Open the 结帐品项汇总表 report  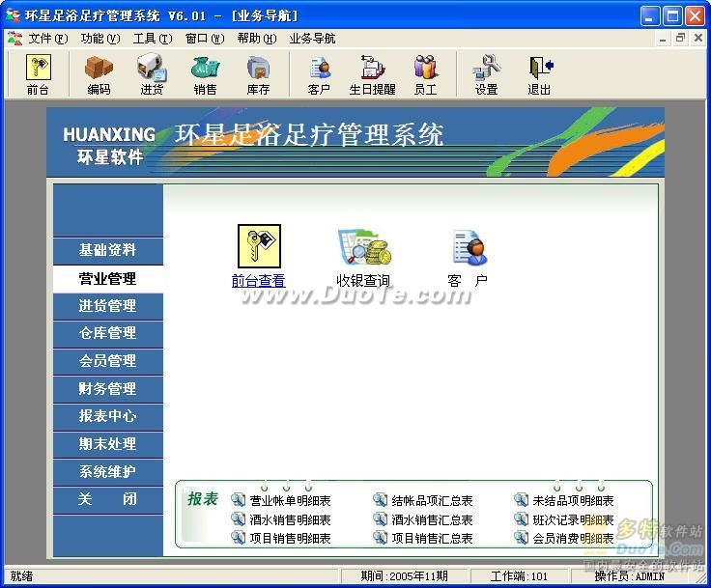point(432,500)
